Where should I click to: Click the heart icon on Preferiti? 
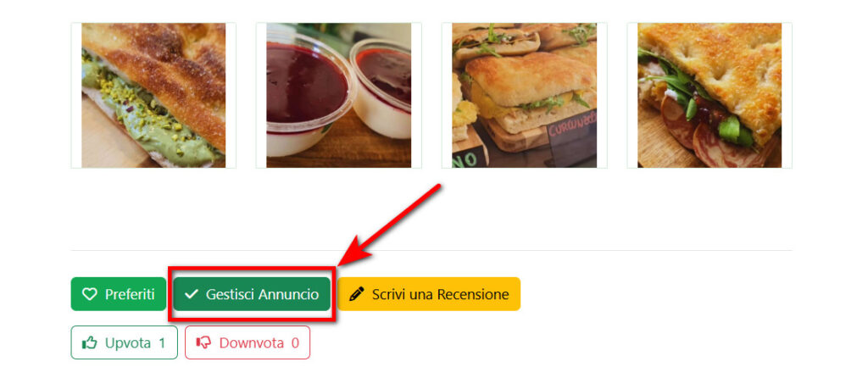(x=89, y=294)
